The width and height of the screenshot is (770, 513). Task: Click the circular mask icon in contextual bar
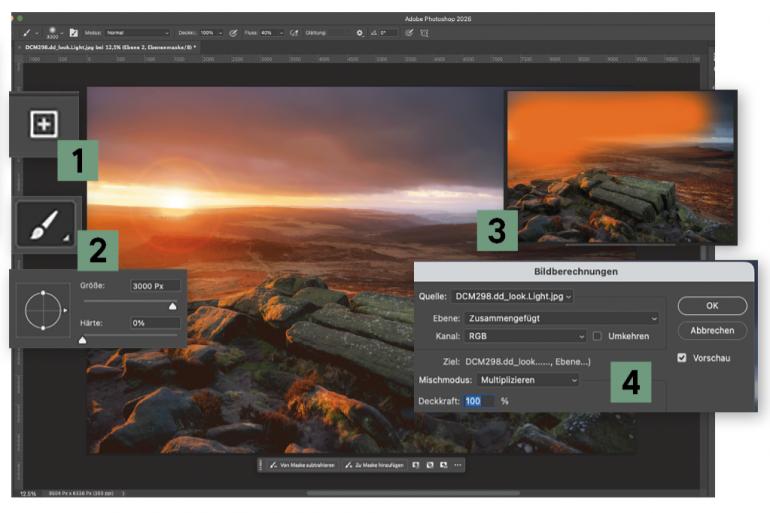click(430, 465)
